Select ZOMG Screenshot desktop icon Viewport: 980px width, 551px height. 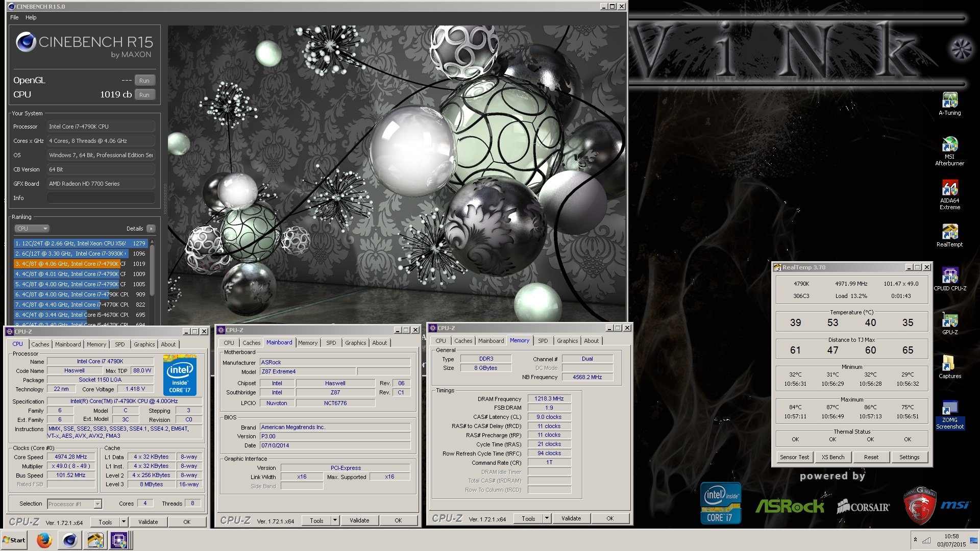click(x=949, y=415)
